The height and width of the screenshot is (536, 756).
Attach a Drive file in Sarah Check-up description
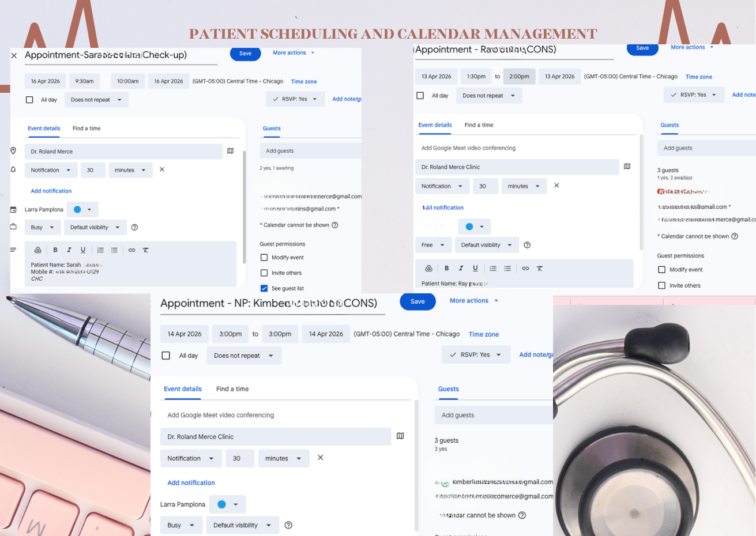(x=38, y=250)
